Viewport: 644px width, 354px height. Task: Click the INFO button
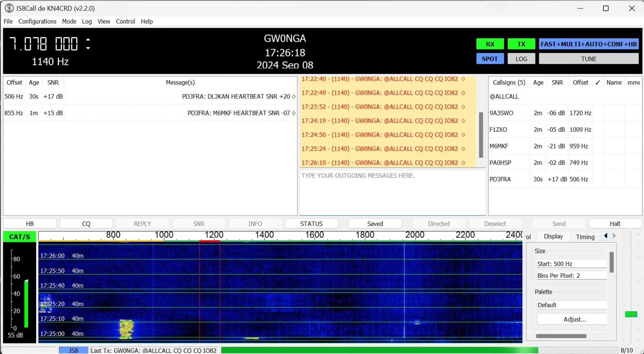(255, 224)
